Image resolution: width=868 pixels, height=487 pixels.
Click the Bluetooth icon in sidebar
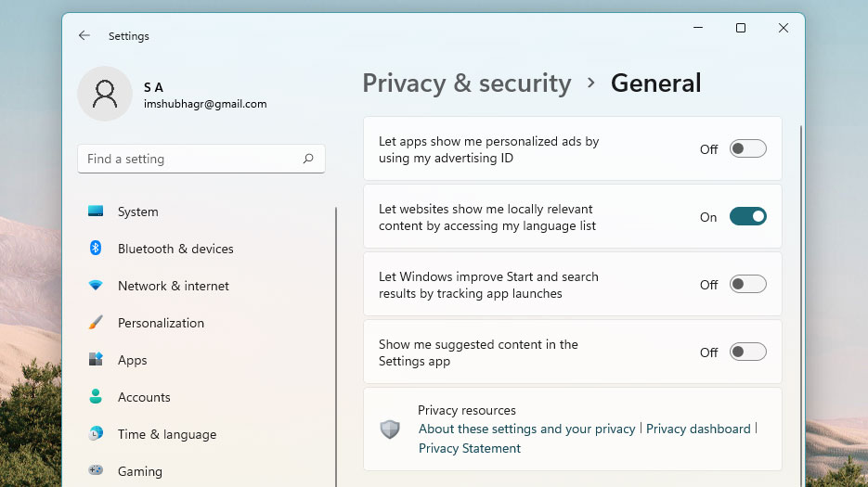96,248
